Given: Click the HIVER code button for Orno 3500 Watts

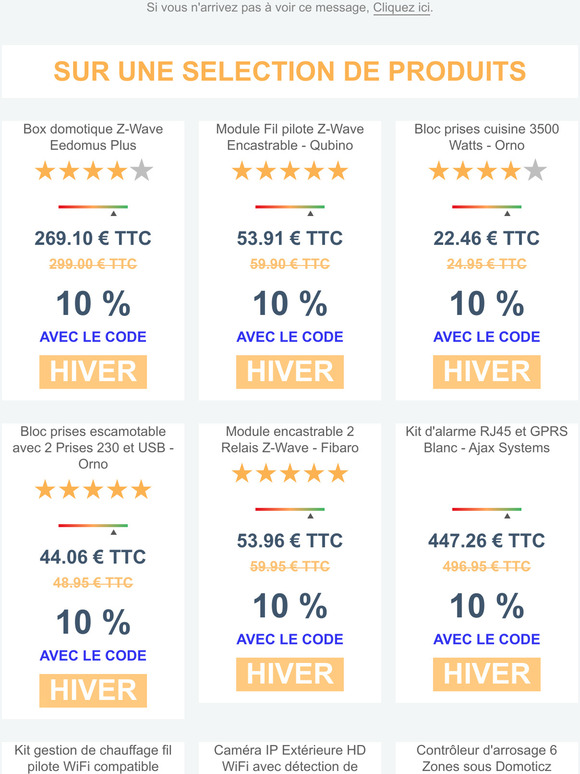Looking at the screenshot, I should click(x=487, y=372).
